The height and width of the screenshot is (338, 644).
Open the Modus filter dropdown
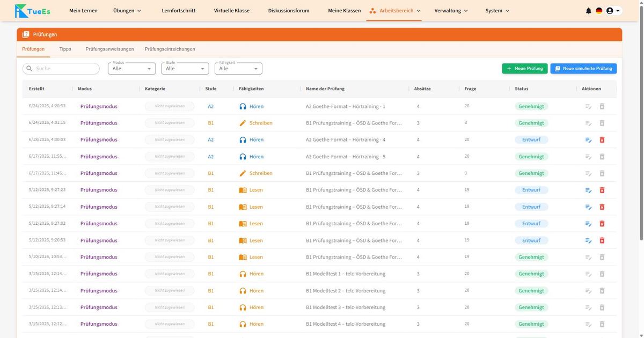(x=131, y=68)
